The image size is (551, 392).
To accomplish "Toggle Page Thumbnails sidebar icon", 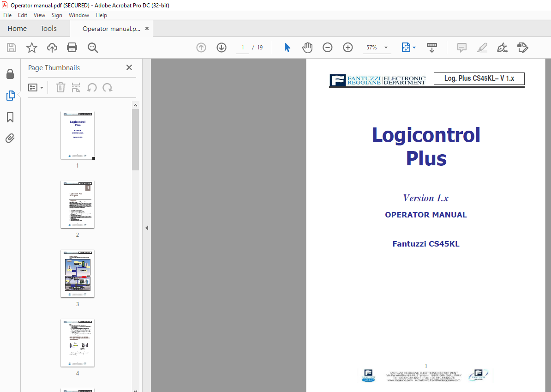I will [11, 95].
